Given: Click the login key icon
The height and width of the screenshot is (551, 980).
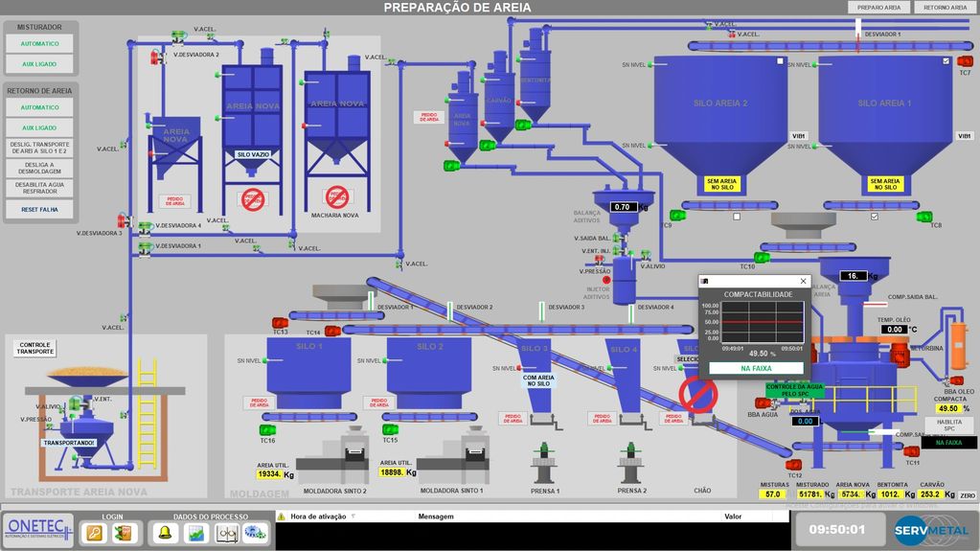Looking at the screenshot, I should click(94, 533).
